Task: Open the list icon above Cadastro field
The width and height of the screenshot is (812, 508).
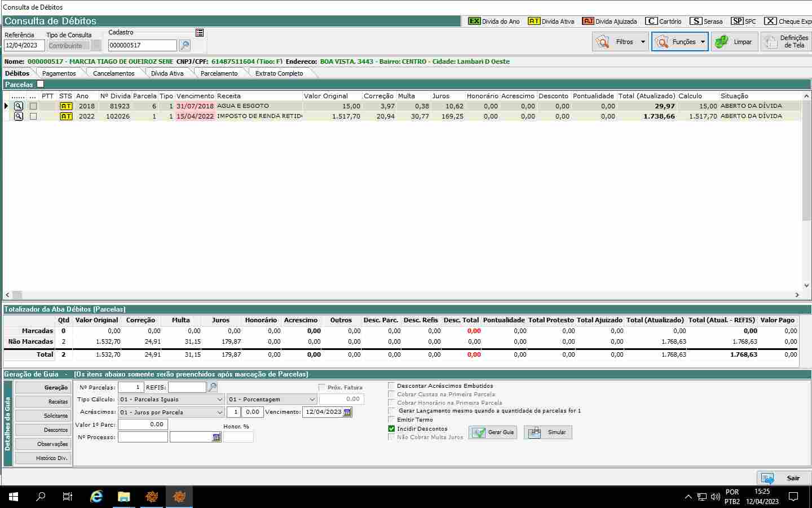Action: coord(200,33)
